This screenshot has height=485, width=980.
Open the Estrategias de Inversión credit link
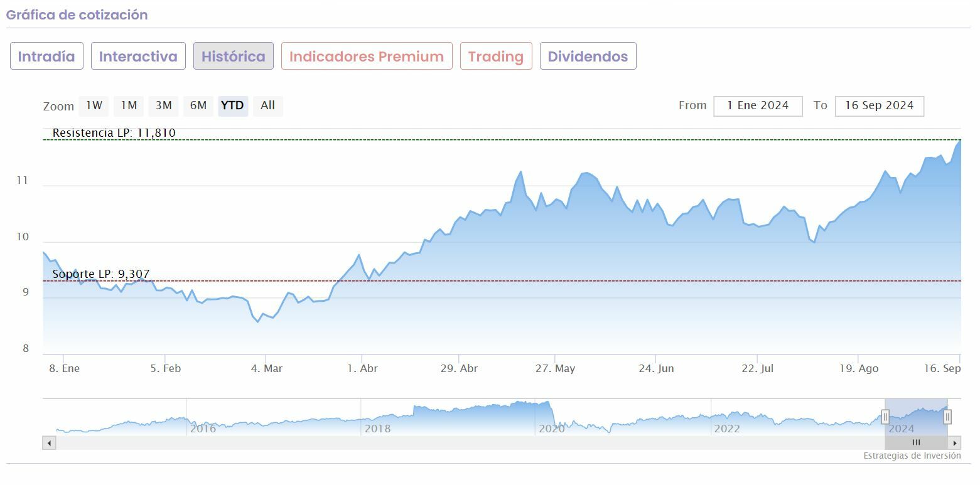[x=912, y=456]
